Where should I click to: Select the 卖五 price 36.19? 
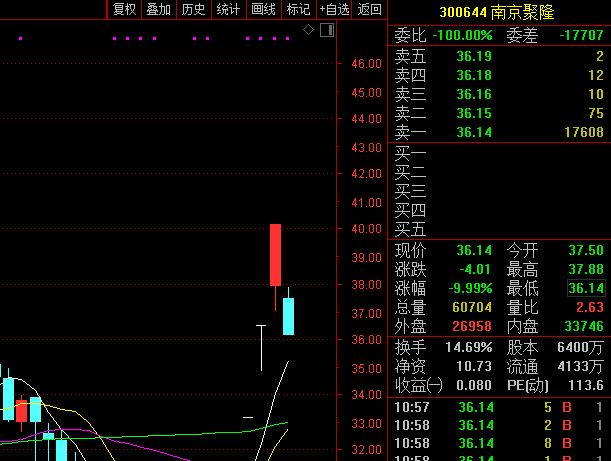coord(474,57)
